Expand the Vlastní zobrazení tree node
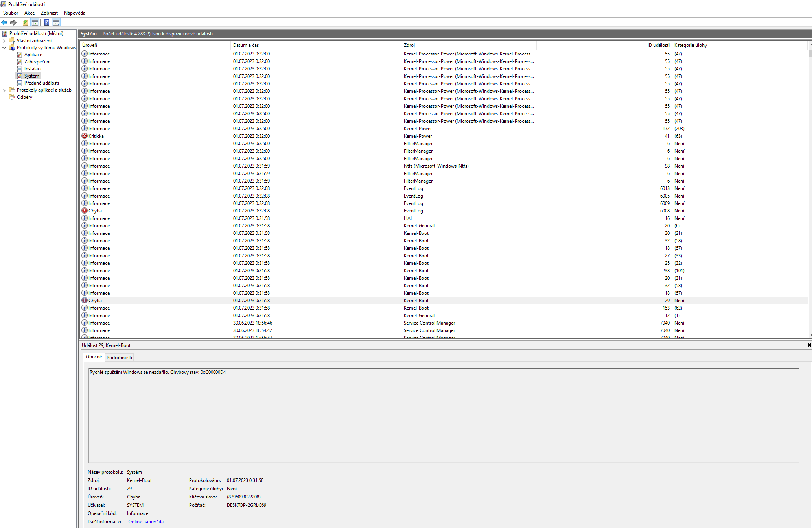The image size is (812, 528). [4, 41]
